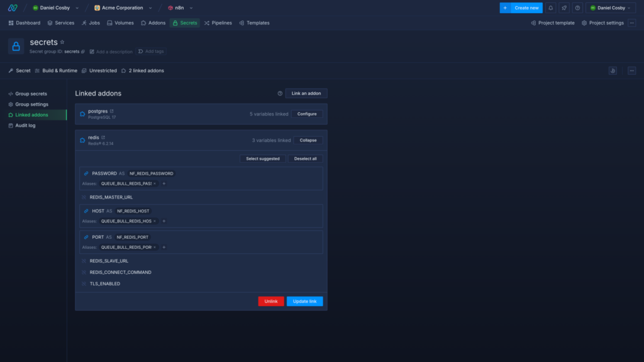Go to the Pipelines tab
Viewport: 644px width, 362px height.
click(x=217, y=23)
